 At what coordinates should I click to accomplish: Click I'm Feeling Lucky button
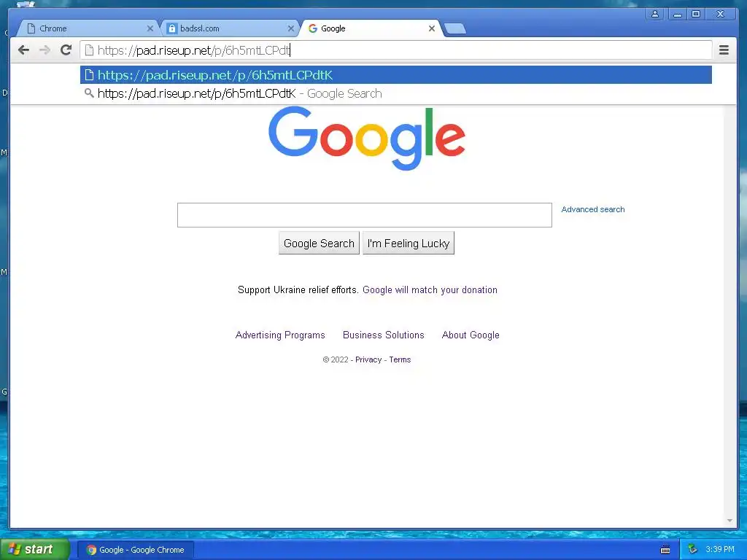tap(409, 244)
